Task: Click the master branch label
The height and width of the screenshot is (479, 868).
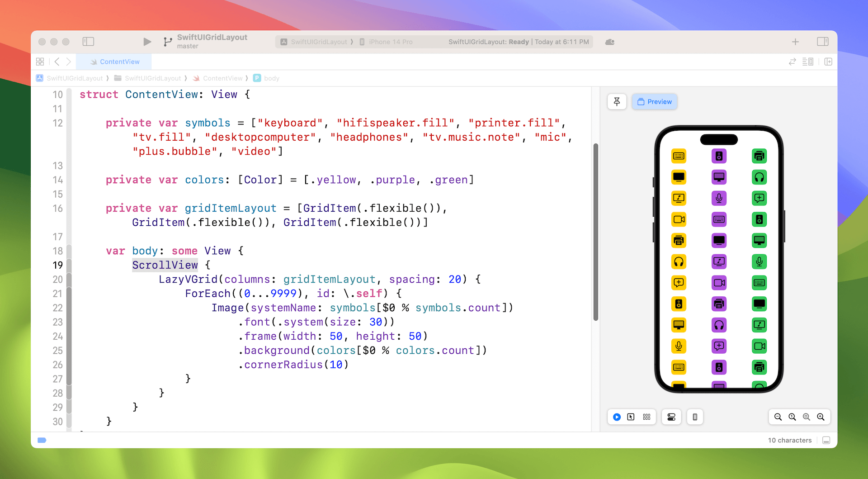Action: (188, 46)
